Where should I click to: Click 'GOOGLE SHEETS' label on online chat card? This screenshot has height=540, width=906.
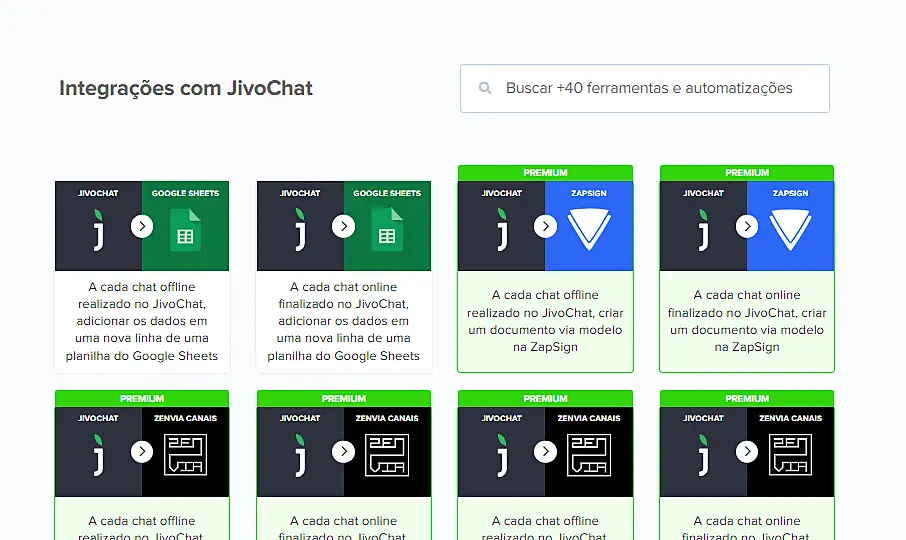click(x=387, y=193)
